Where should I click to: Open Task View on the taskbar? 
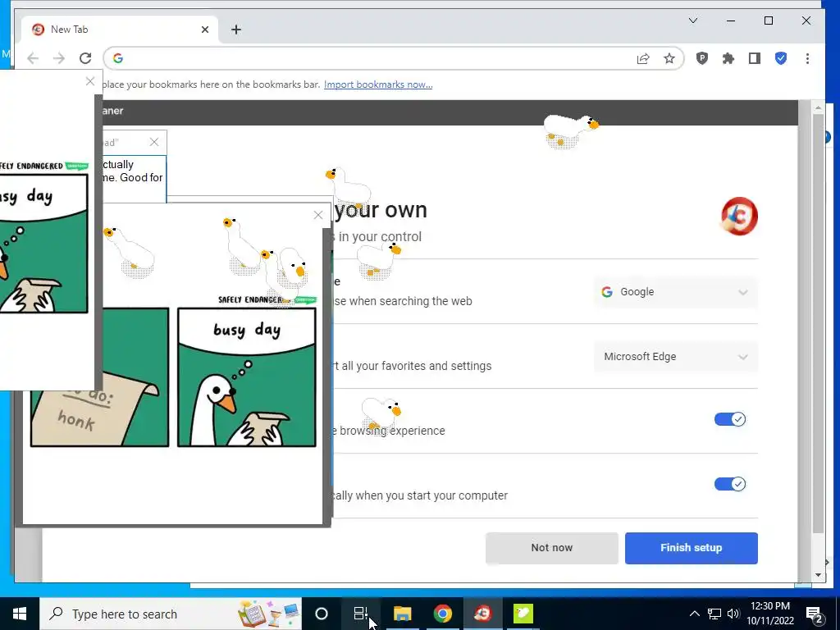coord(361,614)
